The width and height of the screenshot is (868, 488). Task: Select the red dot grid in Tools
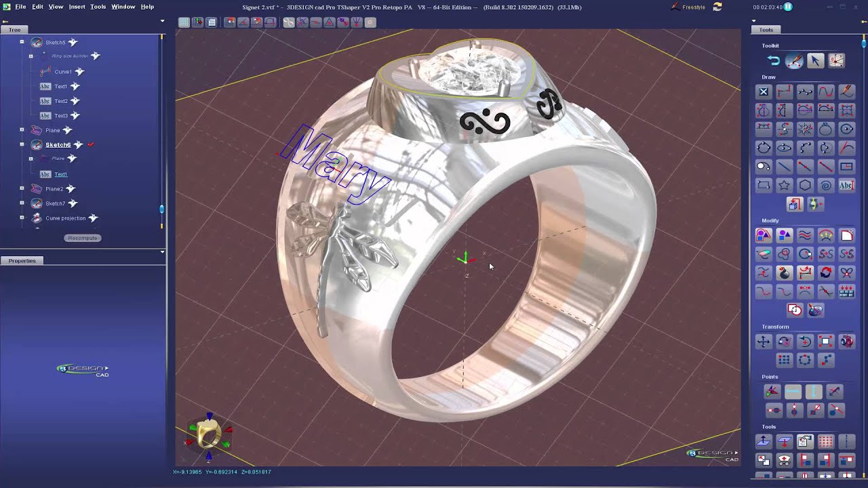(826, 441)
